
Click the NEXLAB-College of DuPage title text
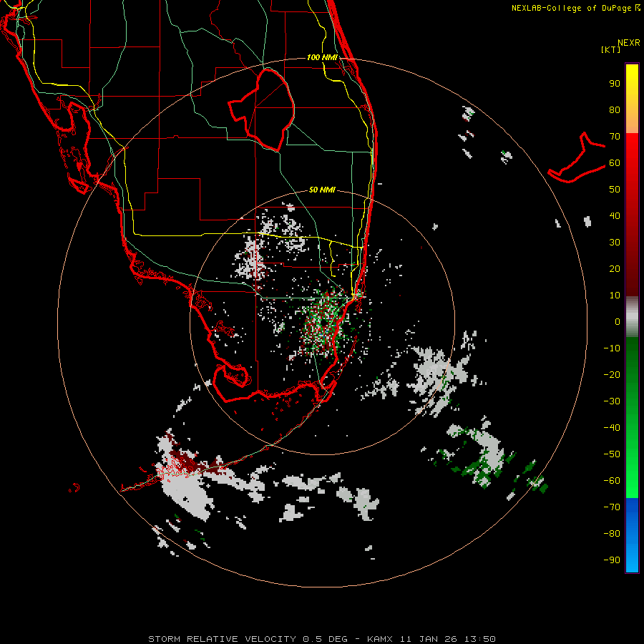point(575,8)
